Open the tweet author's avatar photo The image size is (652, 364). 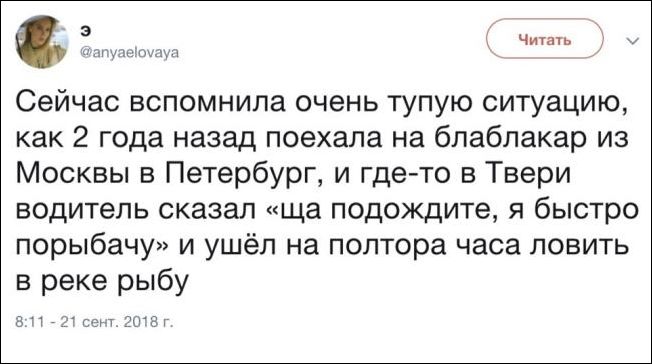click(x=42, y=42)
